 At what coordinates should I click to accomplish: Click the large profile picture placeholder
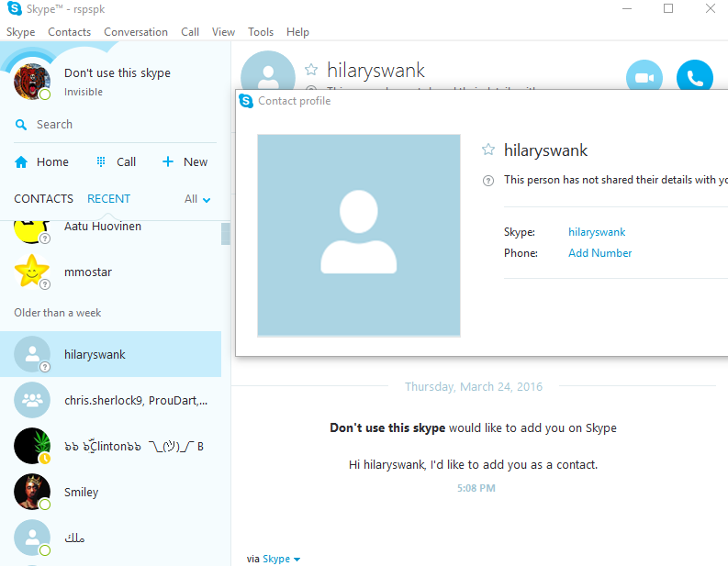(x=359, y=235)
